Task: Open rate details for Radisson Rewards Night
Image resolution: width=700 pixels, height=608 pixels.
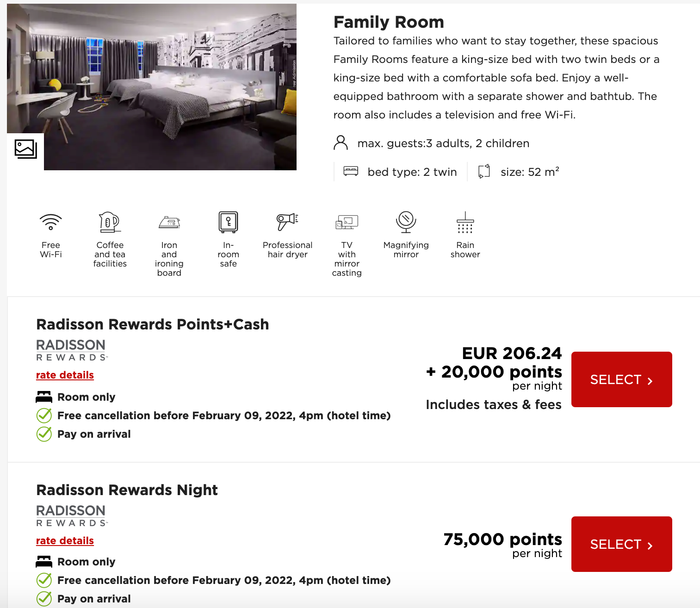Action: (65, 540)
